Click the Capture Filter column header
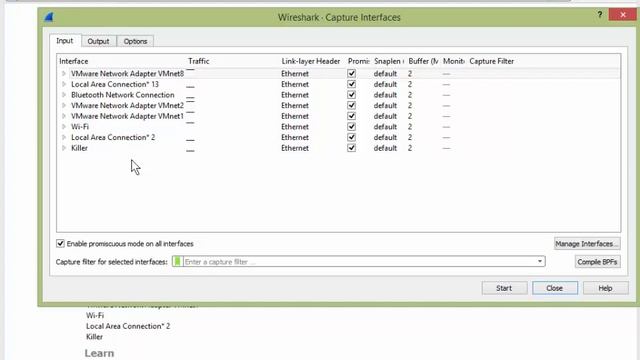The height and width of the screenshot is (360, 640). [x=491, y=61]
